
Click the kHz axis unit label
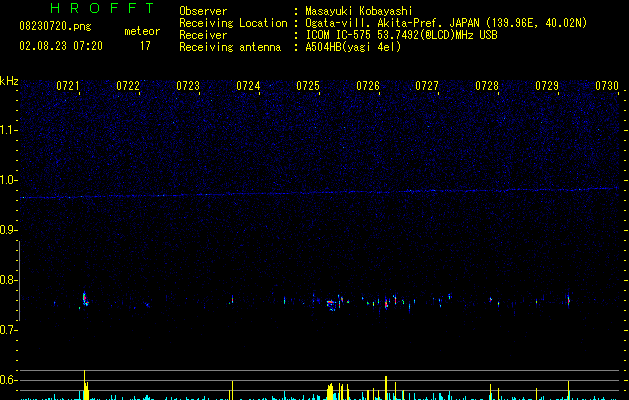pos(9,81)
